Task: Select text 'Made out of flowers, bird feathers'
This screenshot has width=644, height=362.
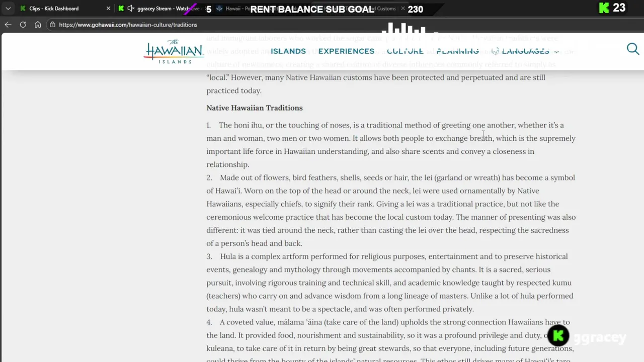Action: pos(279,177)
